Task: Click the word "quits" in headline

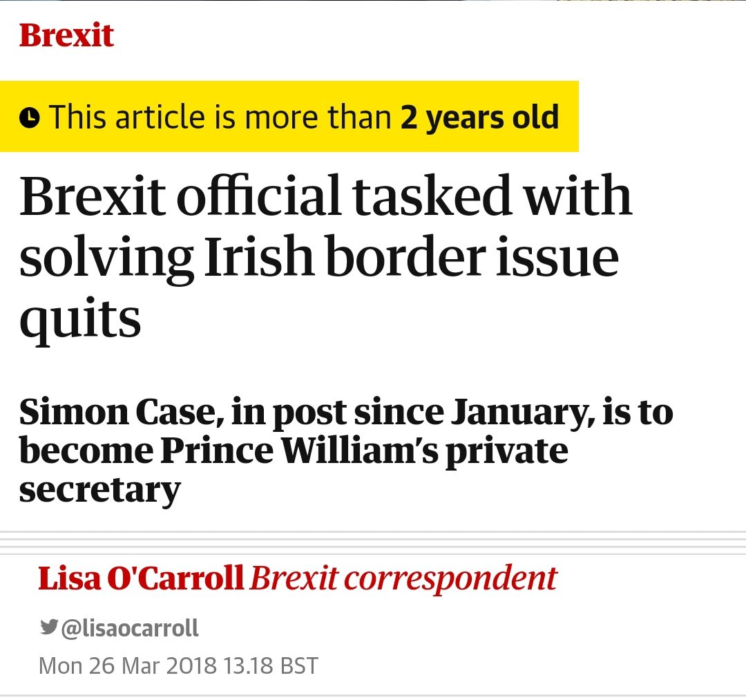Action: 80,319
